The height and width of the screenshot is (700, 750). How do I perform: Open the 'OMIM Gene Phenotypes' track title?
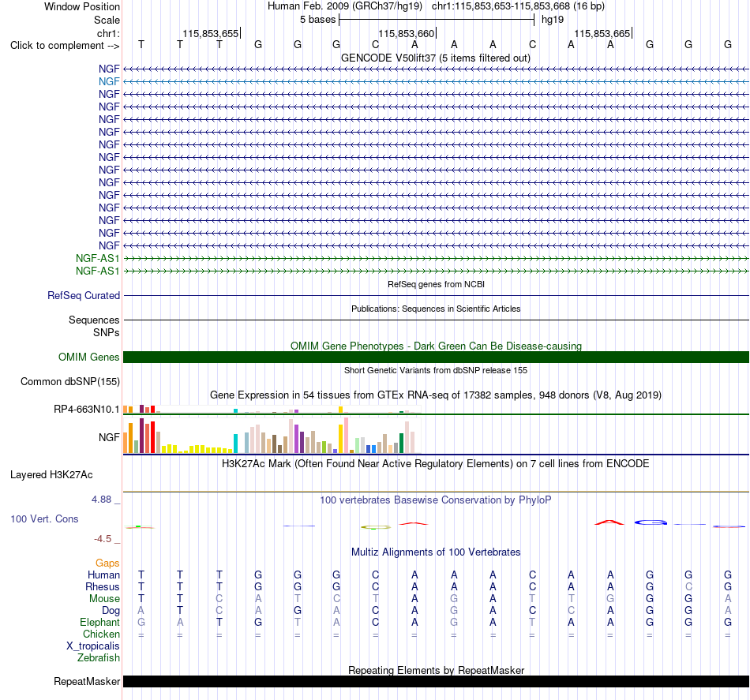[x=436, y=346]
